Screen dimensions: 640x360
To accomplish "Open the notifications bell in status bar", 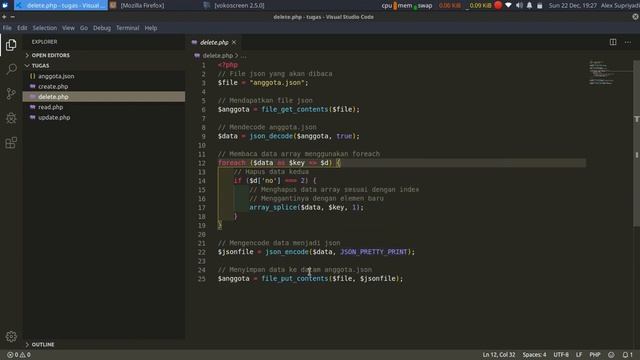I will pos(627,355).
